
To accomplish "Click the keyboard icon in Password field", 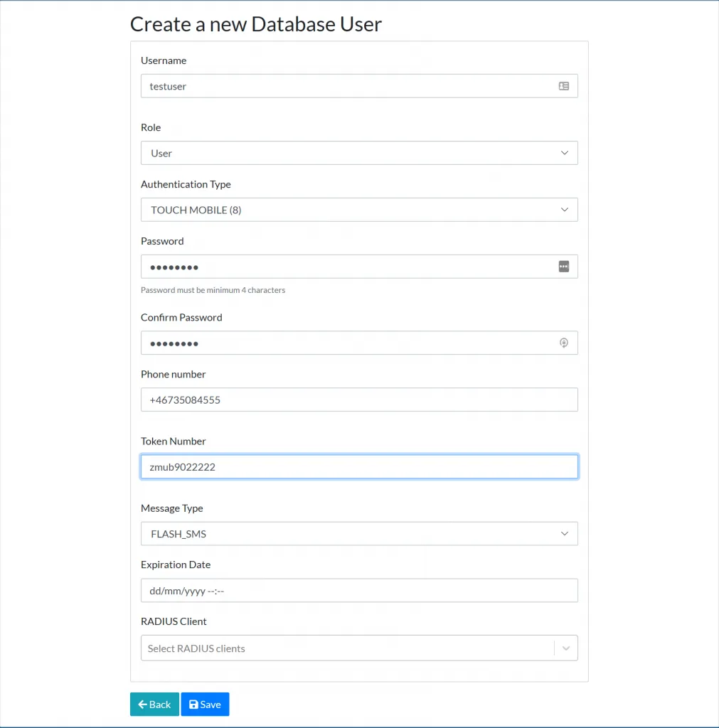I will tap(564, 266).
